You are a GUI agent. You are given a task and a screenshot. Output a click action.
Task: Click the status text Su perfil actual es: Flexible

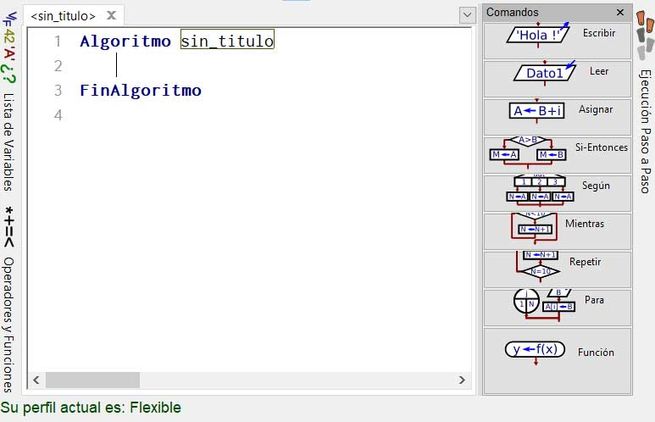click(91, 407)
